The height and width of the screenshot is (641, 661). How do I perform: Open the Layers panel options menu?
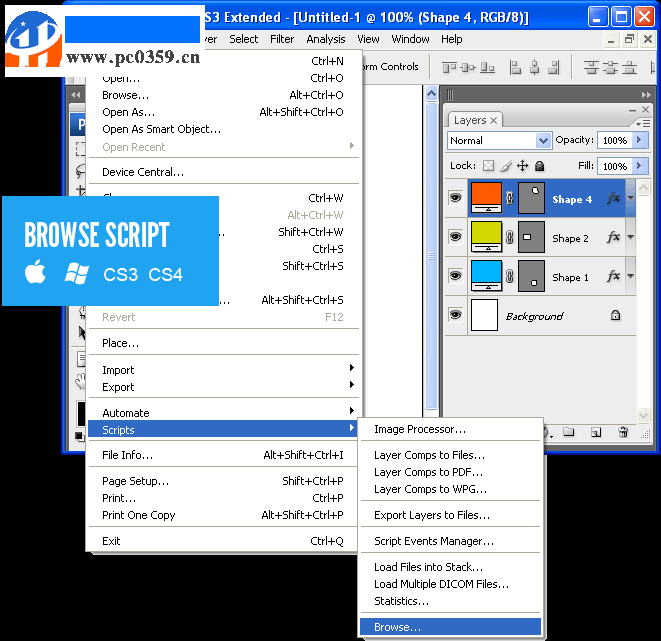pos(643,123)
